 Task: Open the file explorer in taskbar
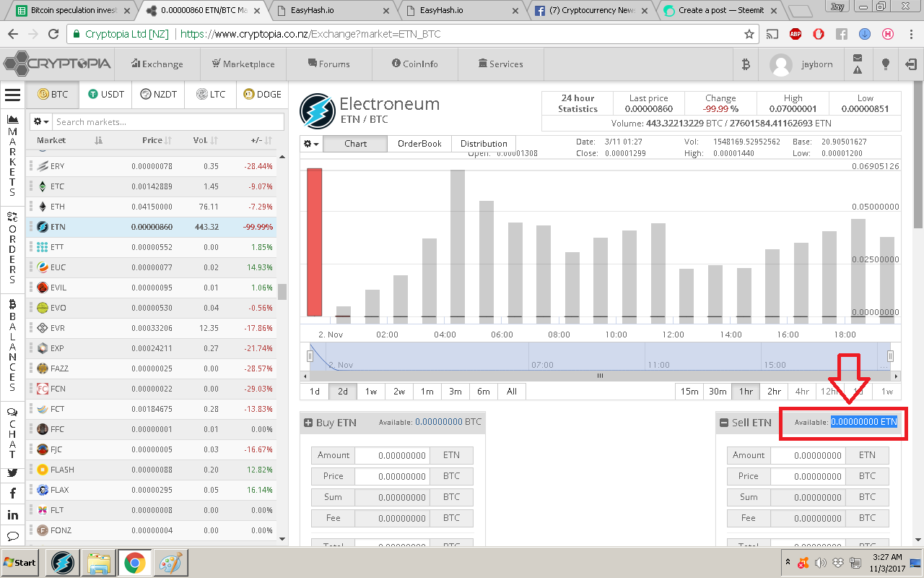coord(99,562)
